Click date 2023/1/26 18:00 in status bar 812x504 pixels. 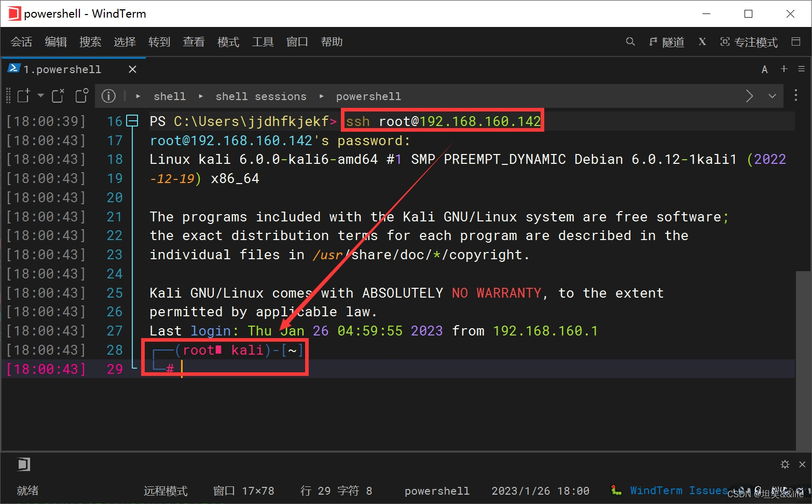click(540, 491)
